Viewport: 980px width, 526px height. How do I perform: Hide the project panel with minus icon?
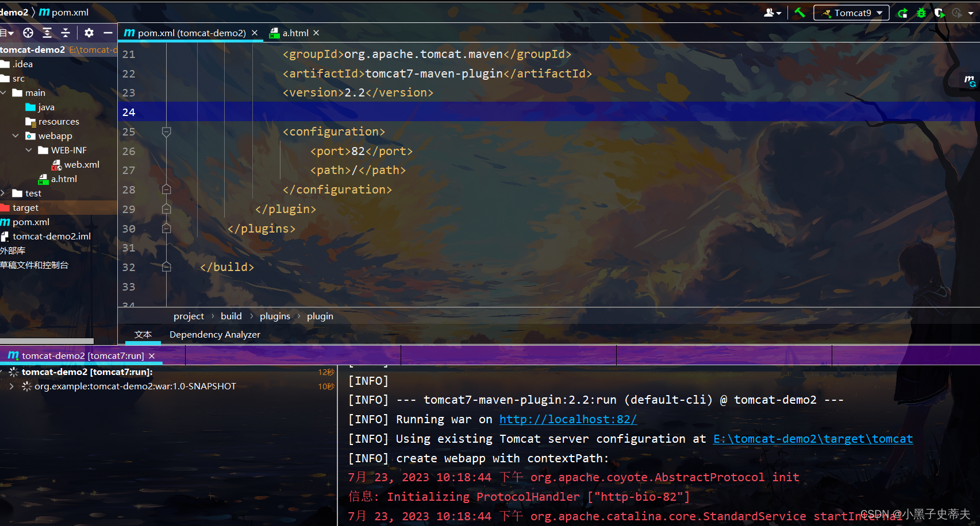pyautogui.click(x=107, y=33)
